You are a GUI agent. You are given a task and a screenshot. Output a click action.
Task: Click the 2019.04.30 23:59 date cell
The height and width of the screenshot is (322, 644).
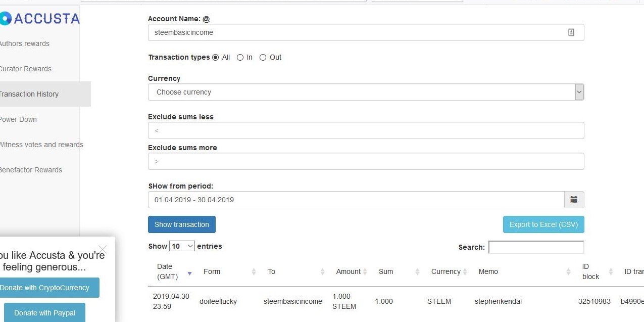(171, 301)
